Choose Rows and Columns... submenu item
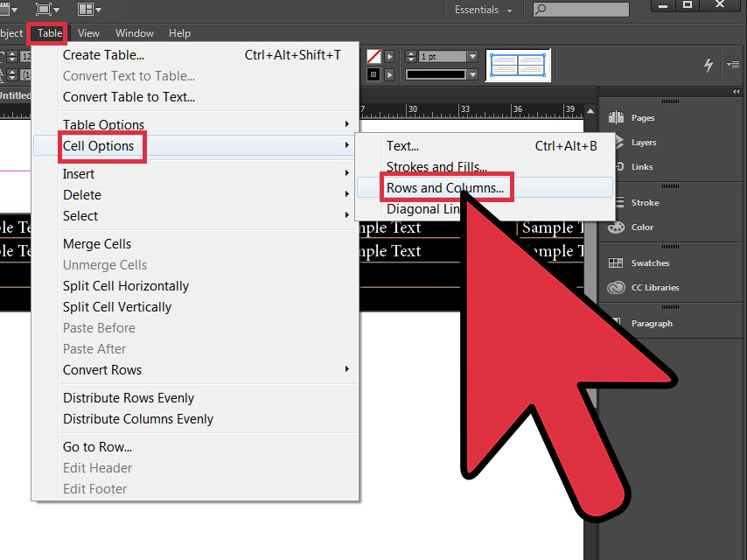This screenshot has width=747, height=560. click(x=485, y=187)
